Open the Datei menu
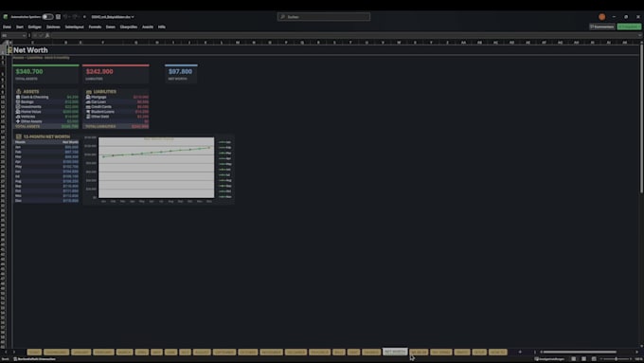Viewport: 644px width, 363px height. click(x=7, y=27)
